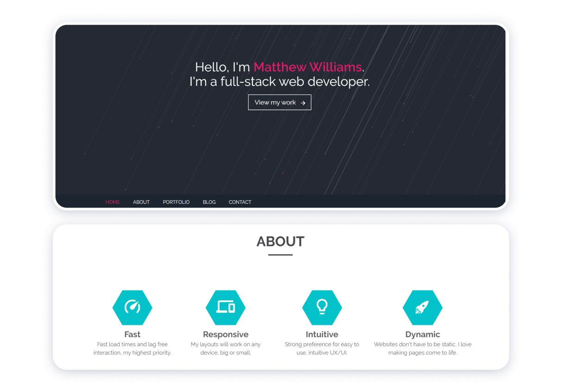The width and height of the screenshot is (562, 392).
Task: Open the ABOUT navigation item
Action: coord(141,202)
